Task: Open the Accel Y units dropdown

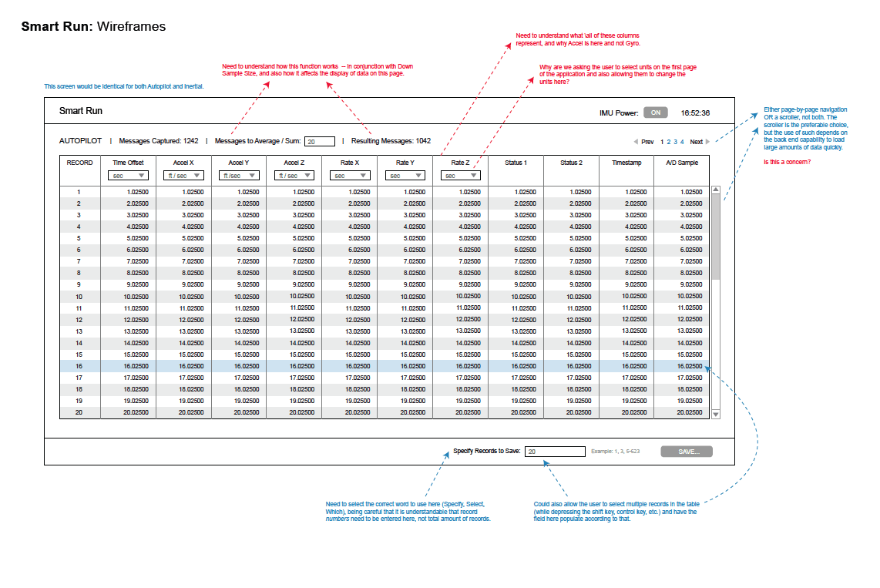Action: pyautogui.click(x=239, y=176)
